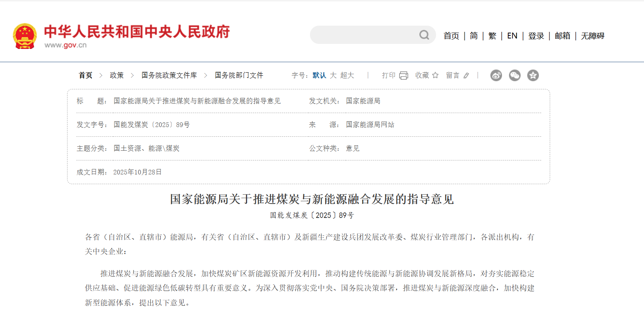Click the favorites star outline icon
644x317 pixels.
tap(435, 75)
